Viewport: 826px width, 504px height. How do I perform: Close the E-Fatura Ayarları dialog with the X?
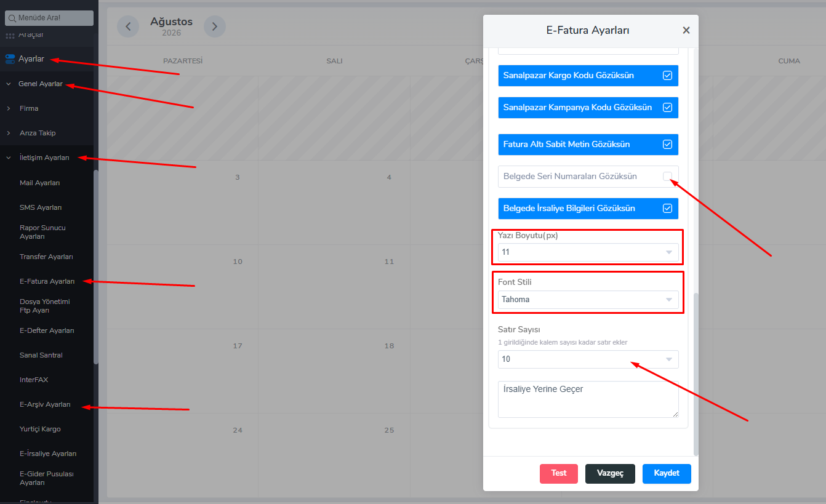click(x=686, y=30)
